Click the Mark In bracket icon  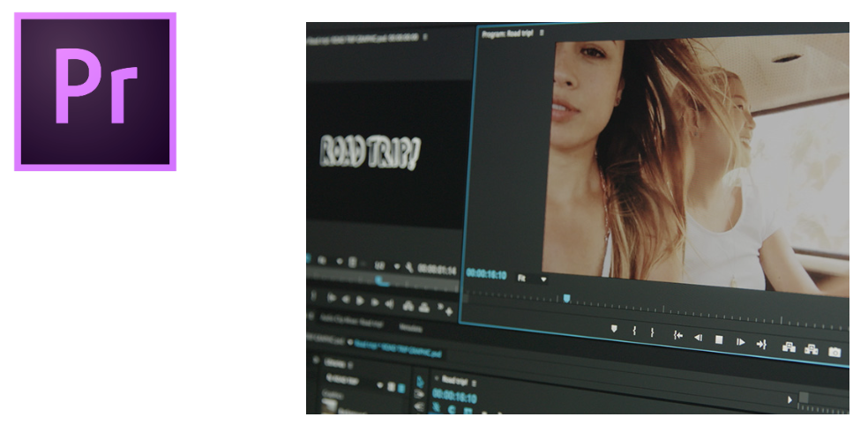pos(634,331)
